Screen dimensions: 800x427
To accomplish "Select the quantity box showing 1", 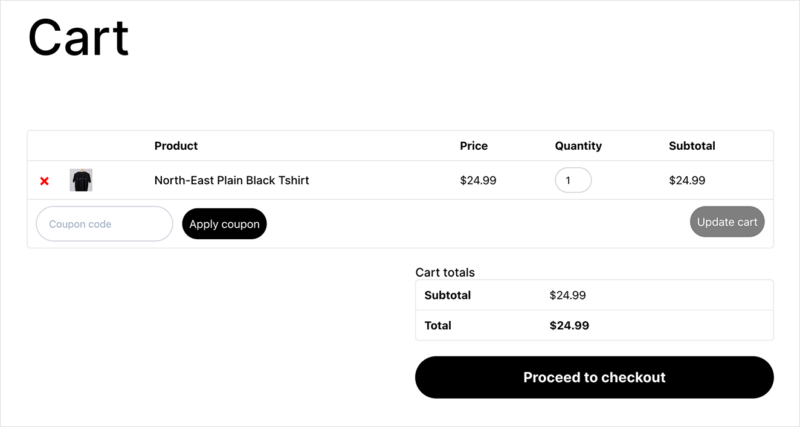I will click(572, 180).
